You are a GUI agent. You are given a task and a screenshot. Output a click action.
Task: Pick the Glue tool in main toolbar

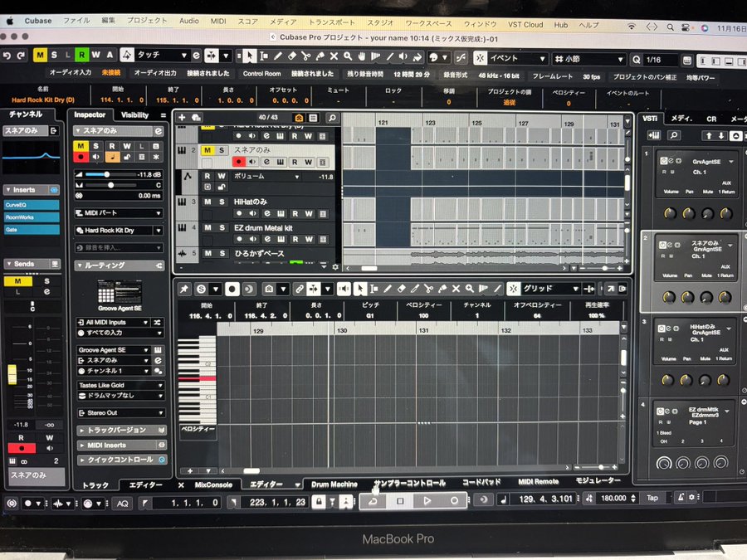(x=320, y=56)
